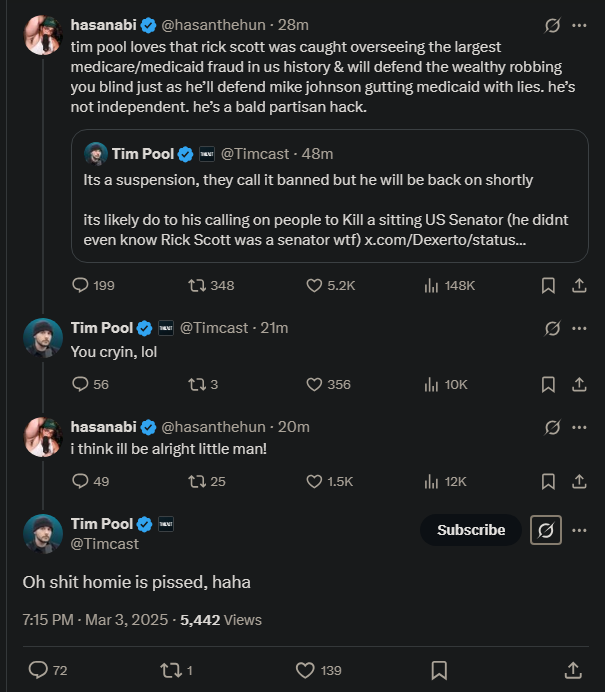Open more options on "You cryin, lol" tweet
The height and width of the screenshot is (692, 605).
click(x=578, y=328)
